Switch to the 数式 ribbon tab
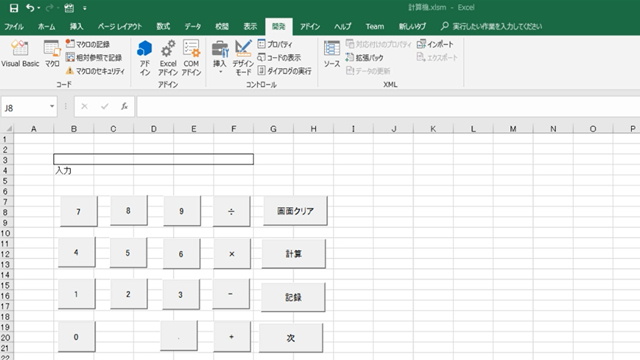640x360 pixels. pyautogui.click(x=163, y=27)
